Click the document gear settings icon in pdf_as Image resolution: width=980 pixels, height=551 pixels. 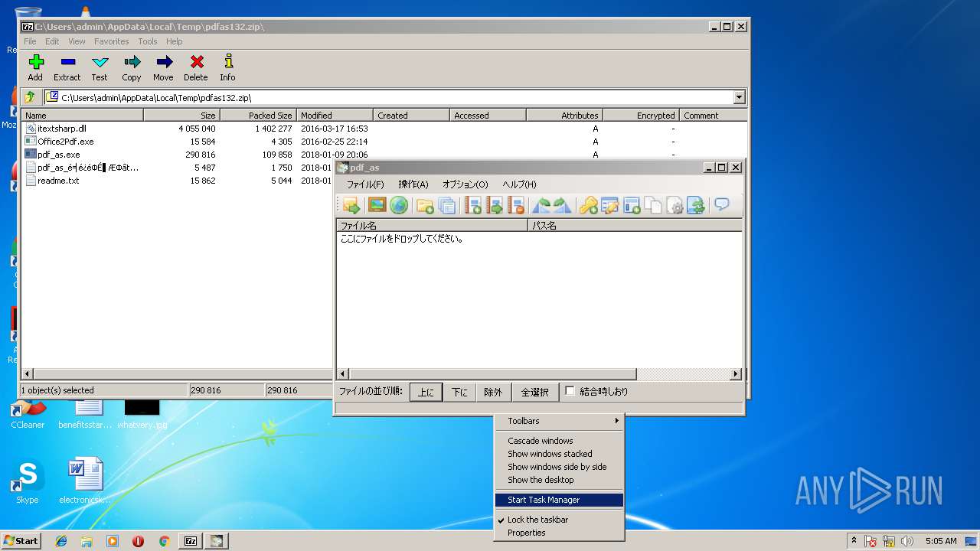click(675, 205)
